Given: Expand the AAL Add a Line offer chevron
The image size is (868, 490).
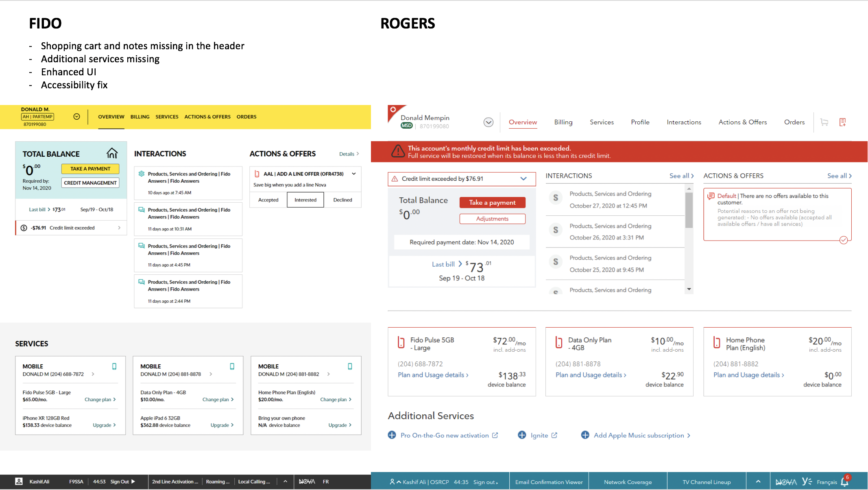Looking at the screenshot, I should point(354,174).
